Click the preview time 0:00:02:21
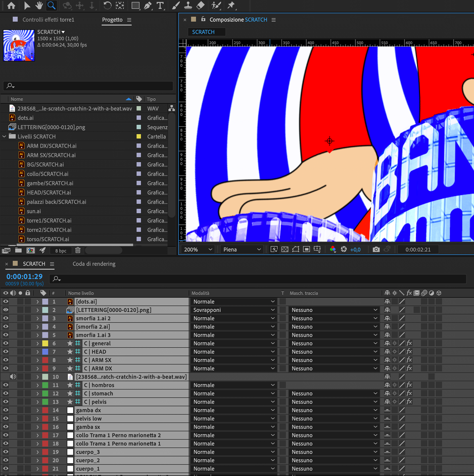This screenshot has height=476, width=474. click(418, 250)
